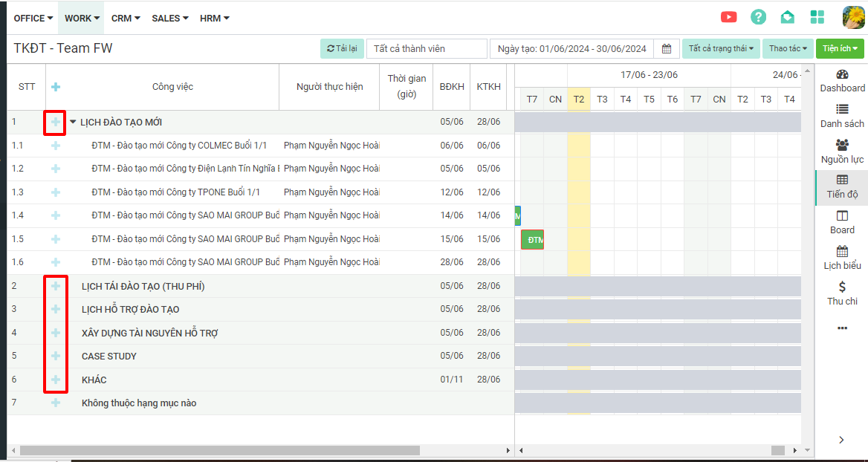The image size is (868, 462).
Task: Add a task under LỊCH ĐÀO TẠO MỚI
Action: (56, 122)
